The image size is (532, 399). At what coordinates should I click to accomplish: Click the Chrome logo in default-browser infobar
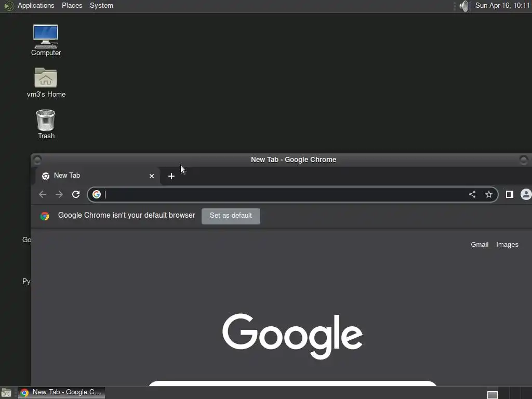click(45, 216)
